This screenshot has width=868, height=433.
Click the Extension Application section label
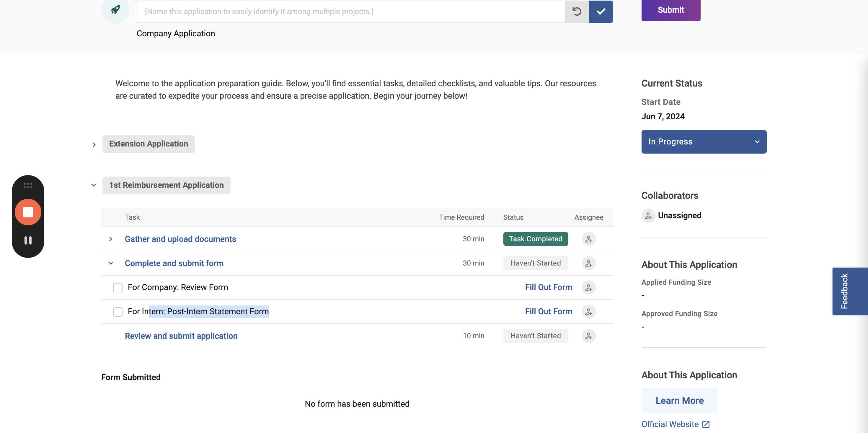[x=149, y=144]
